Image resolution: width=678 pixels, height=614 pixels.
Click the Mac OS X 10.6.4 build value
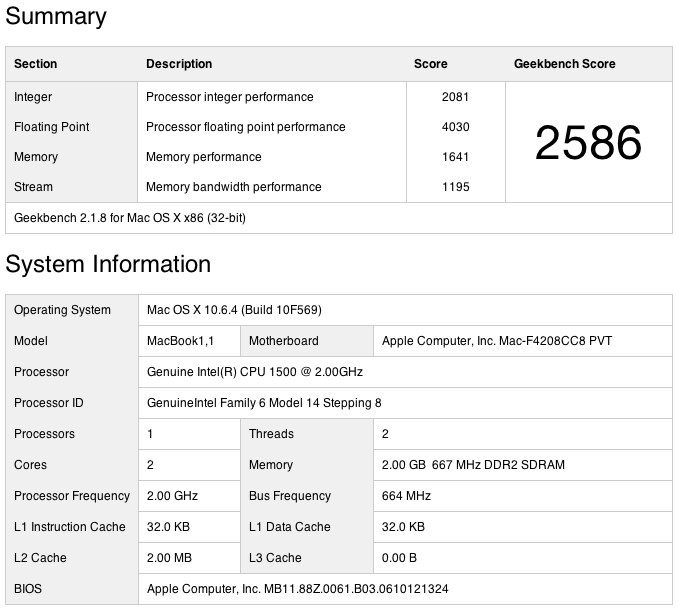[234, 310]
